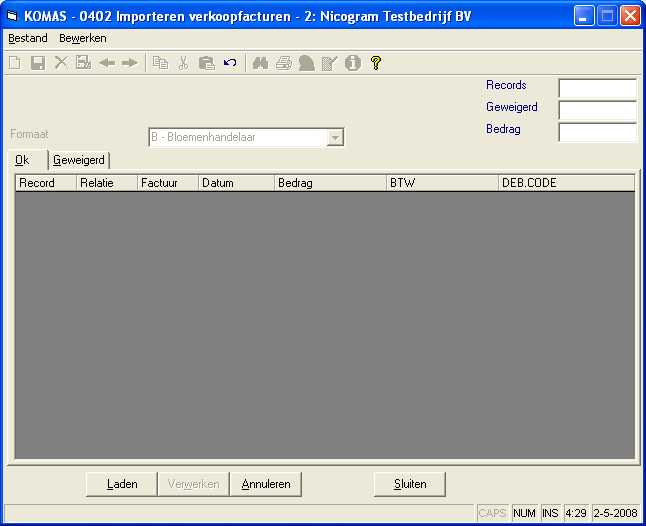
Task: Open the Bestand menu
Action: pos(28,38)
